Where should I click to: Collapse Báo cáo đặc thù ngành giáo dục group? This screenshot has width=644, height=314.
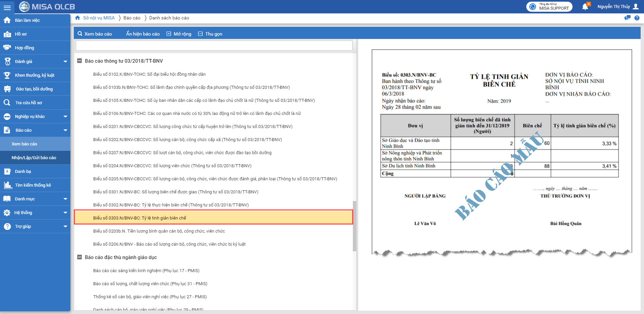coord(79,257)
